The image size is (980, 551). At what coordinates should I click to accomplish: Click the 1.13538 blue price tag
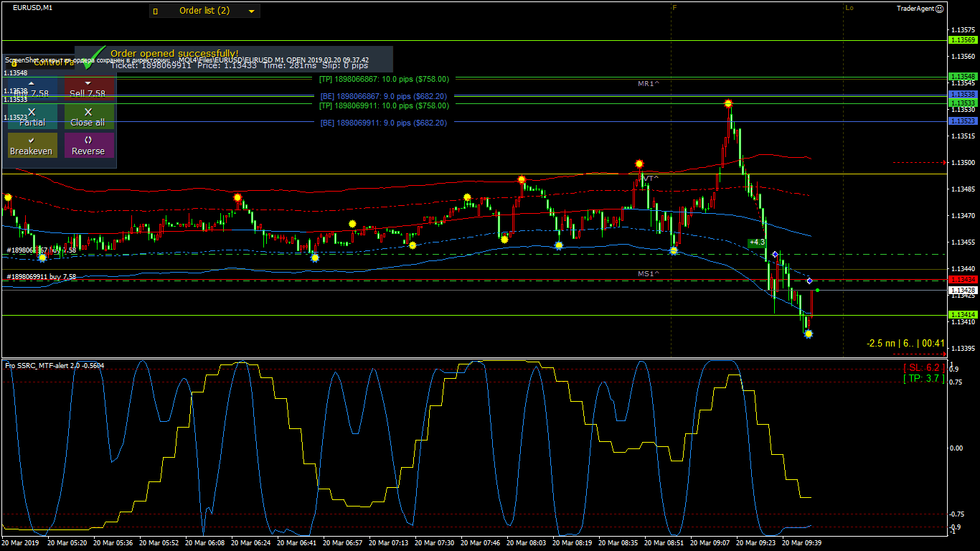[x=963, y=94]
